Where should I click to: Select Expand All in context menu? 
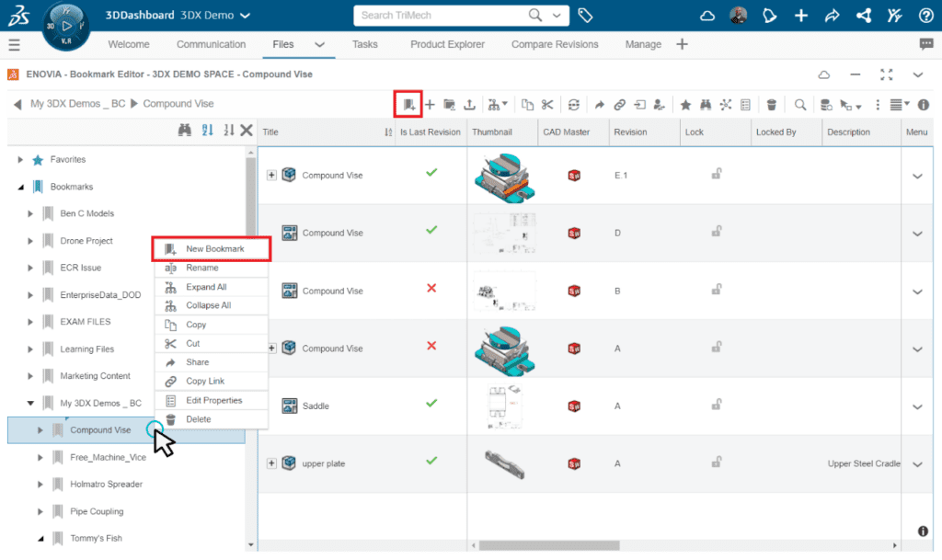211,287
